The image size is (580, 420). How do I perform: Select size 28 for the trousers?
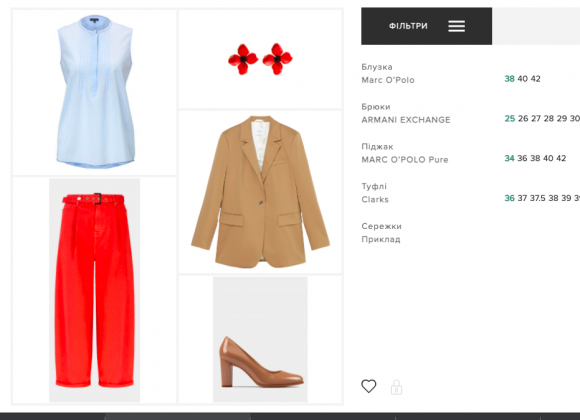549,118
